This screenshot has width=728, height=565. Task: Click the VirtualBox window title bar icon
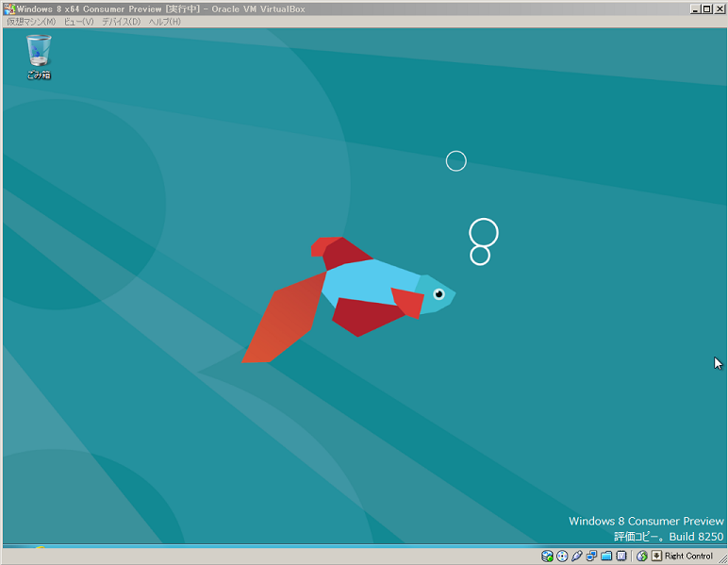click(8, 8)
